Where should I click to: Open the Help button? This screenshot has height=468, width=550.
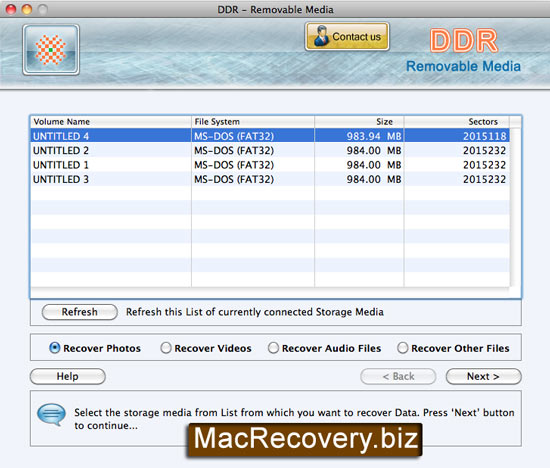pos(68,376)
